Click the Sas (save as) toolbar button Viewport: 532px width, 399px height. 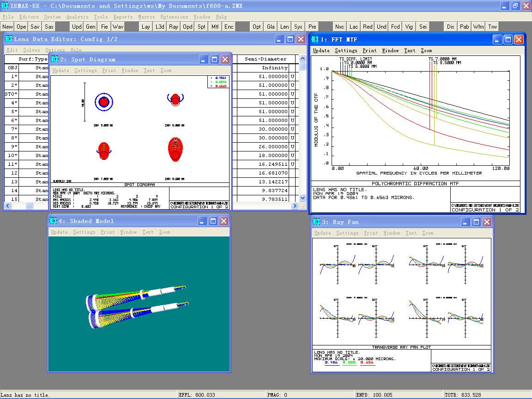click(x=49, y=27)
